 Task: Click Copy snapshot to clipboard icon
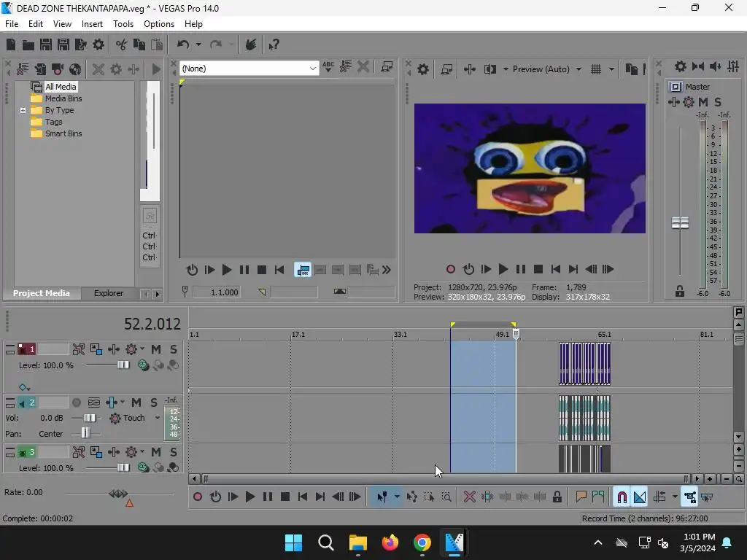tap(631, 69)
